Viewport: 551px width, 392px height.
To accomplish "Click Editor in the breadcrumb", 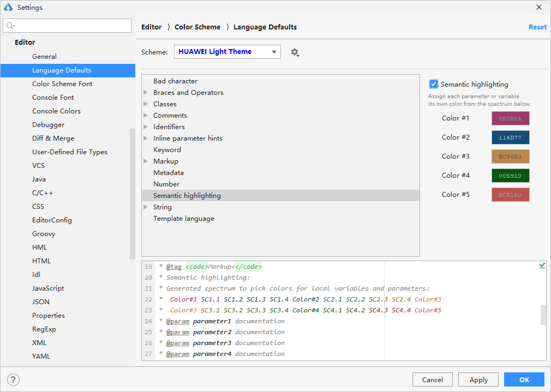I will point(152,27).
